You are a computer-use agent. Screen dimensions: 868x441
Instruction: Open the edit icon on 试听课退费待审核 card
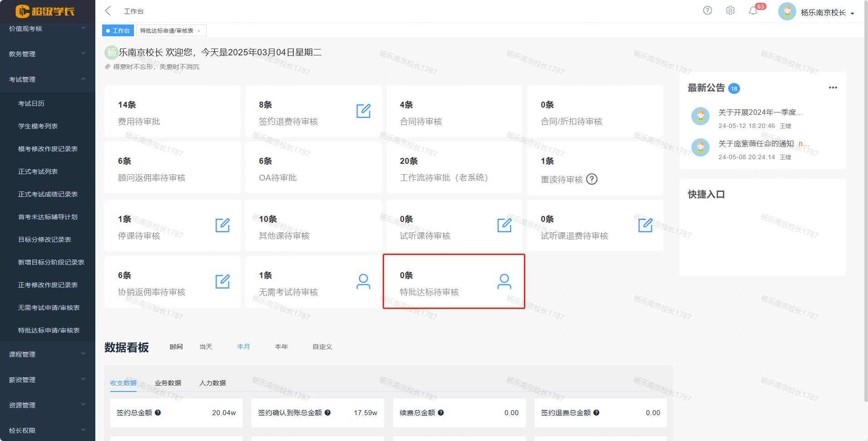pos(646,225)
